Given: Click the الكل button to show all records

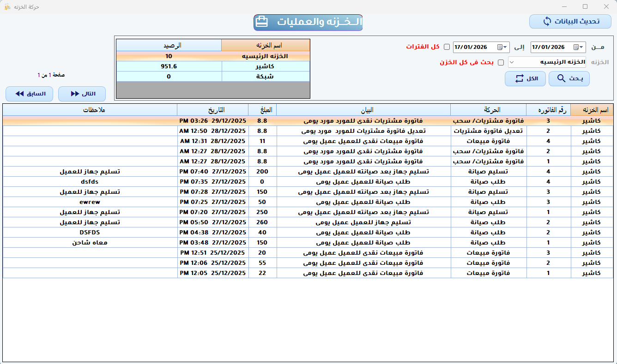Looking at the screenshot, I should (x=525, y=78).
